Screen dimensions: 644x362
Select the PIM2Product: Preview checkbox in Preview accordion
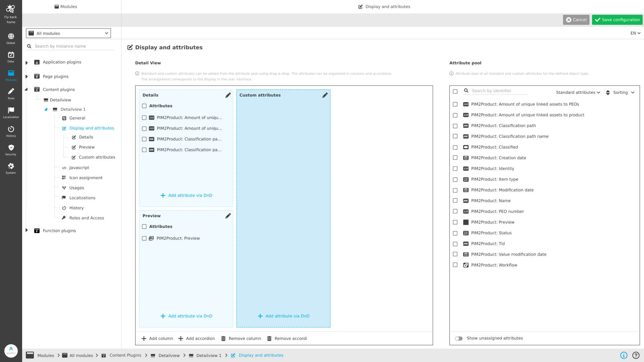pos(144,238)
